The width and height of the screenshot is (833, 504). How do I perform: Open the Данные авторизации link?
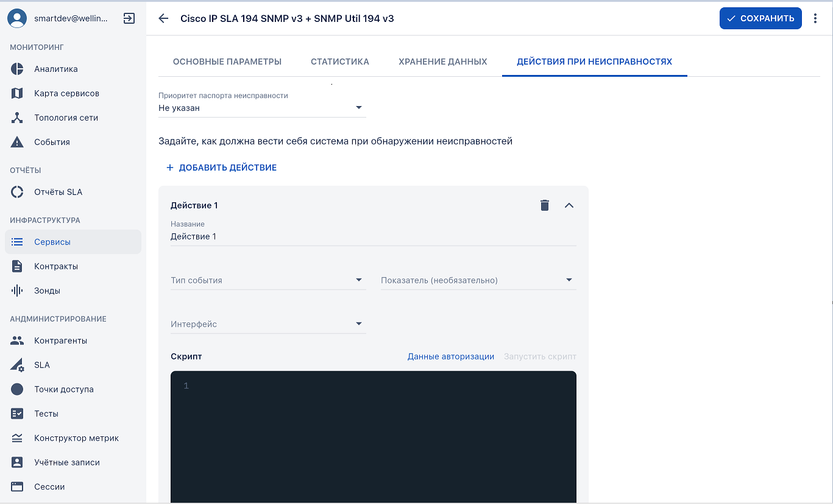click(451, 357)
